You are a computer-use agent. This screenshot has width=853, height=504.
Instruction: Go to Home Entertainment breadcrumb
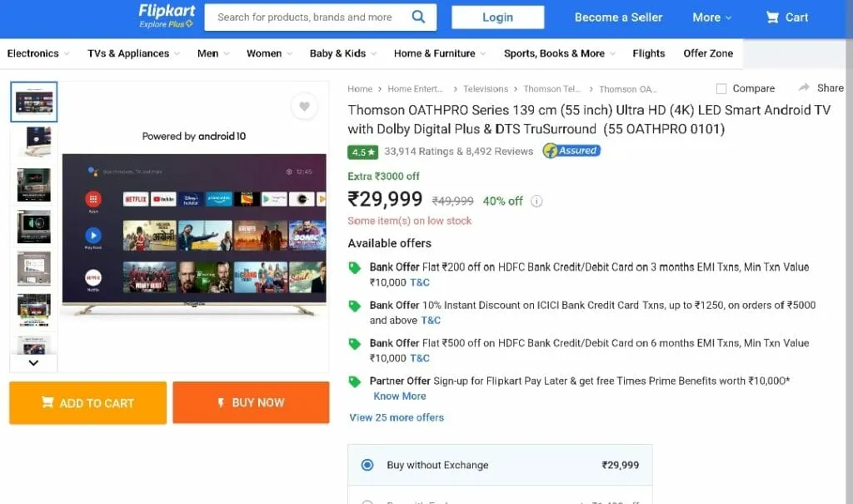pos(415,88)
